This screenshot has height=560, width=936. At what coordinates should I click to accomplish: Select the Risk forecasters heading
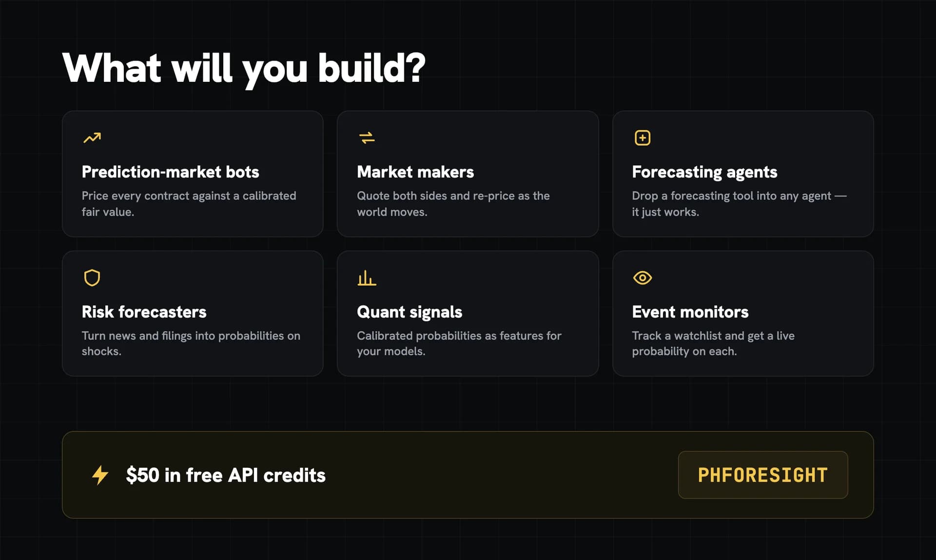point(144,312)
